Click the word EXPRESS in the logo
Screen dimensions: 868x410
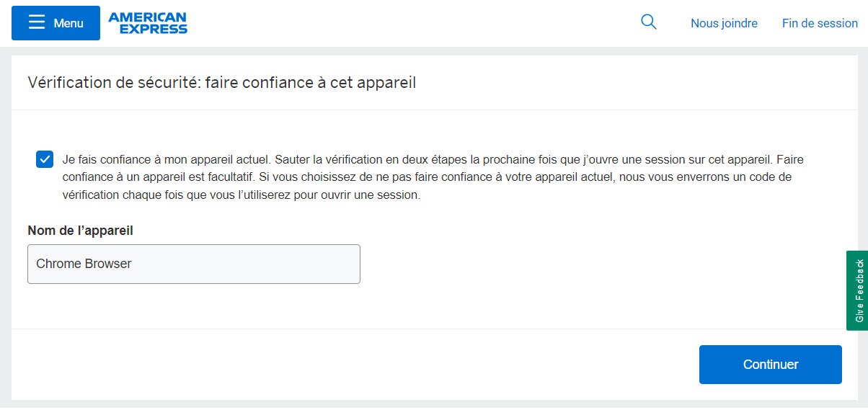click(153, 29)
